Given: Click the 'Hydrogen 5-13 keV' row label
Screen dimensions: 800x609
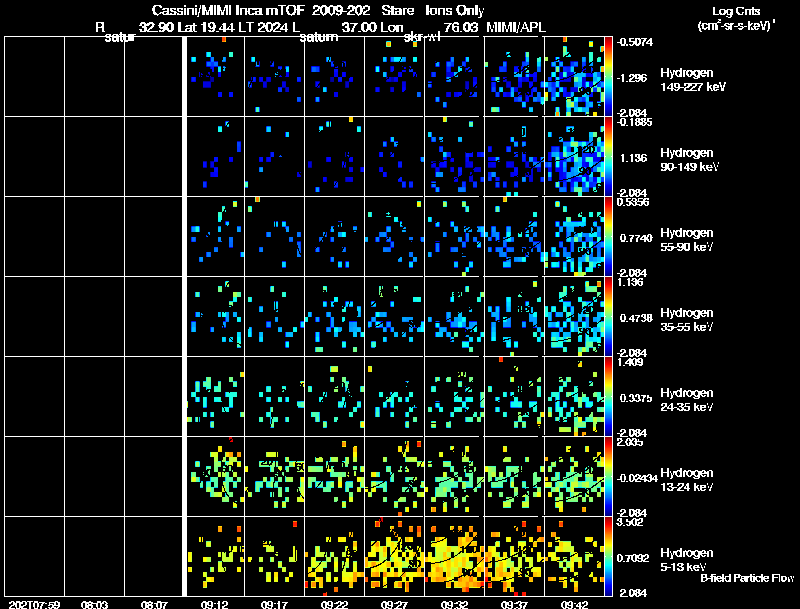Looking at the screenshot, I should coord(687,560).
